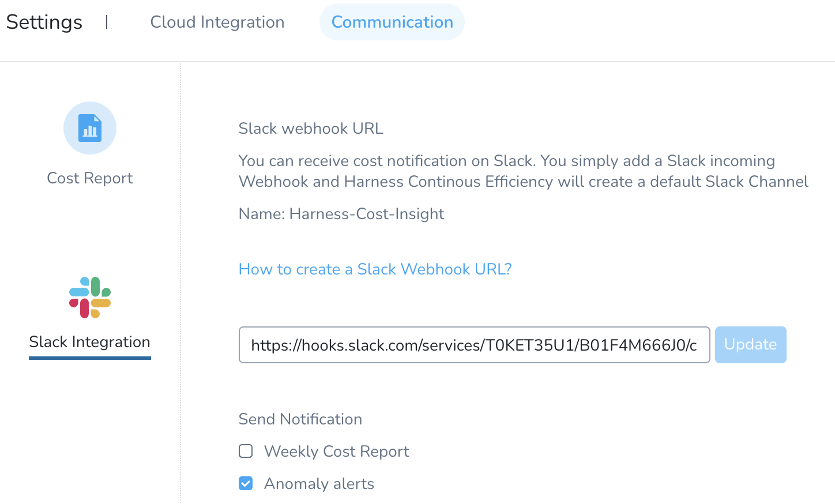Click the cost notification description paragraph
This screenshot has height=504, width=835.
point(524,171)
